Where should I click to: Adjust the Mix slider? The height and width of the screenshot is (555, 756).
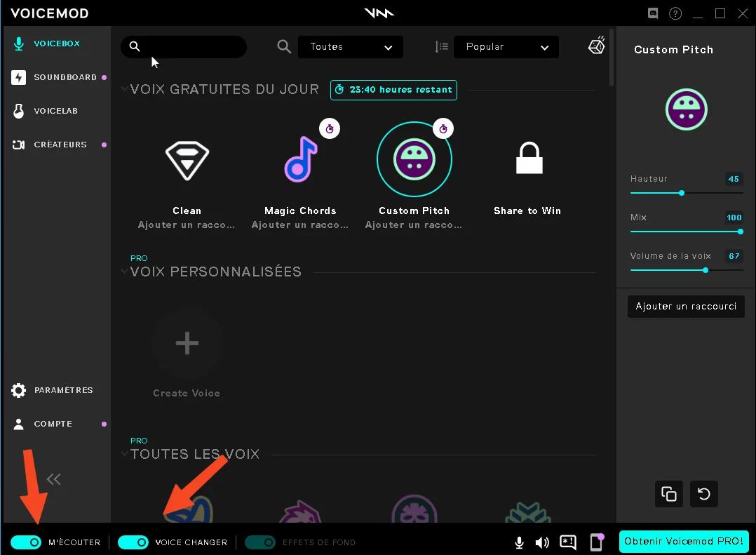tap(687, 232)
